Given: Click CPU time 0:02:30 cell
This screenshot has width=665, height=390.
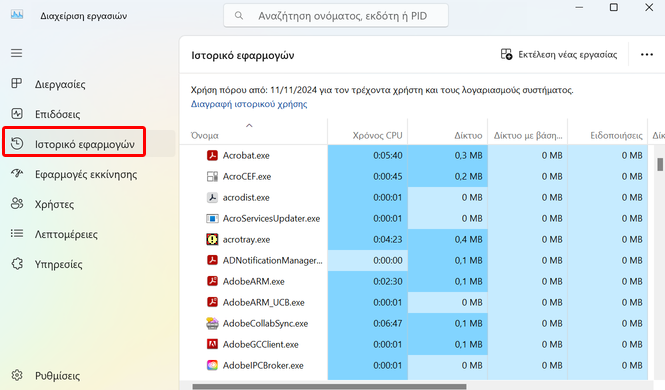Looking at the screenshot, I should pos(368,281).
